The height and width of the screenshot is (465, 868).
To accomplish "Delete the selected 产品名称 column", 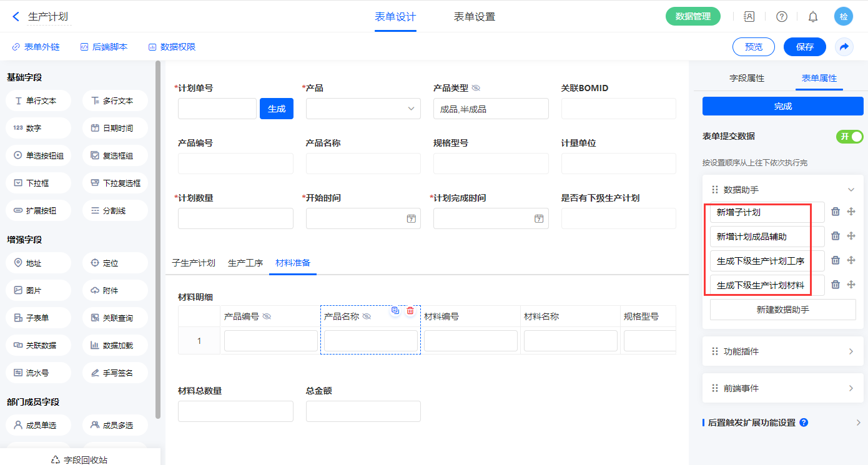I will point(410,310).
